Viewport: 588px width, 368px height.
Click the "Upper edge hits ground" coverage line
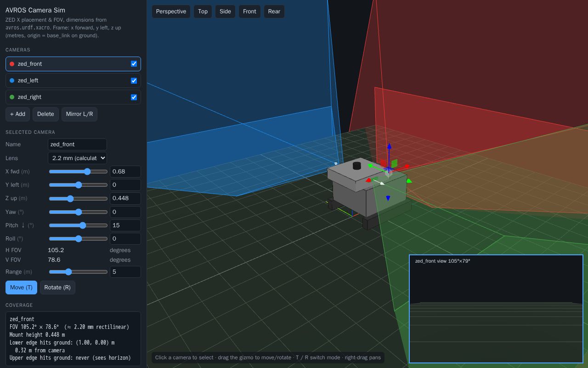pyautogui.click(x=70, y=358)
